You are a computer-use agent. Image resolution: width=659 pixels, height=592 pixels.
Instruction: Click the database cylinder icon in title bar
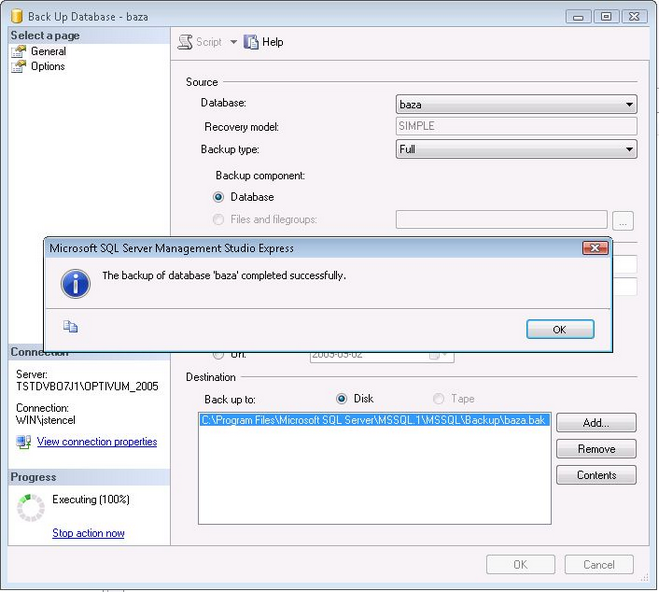click(17, 16)
